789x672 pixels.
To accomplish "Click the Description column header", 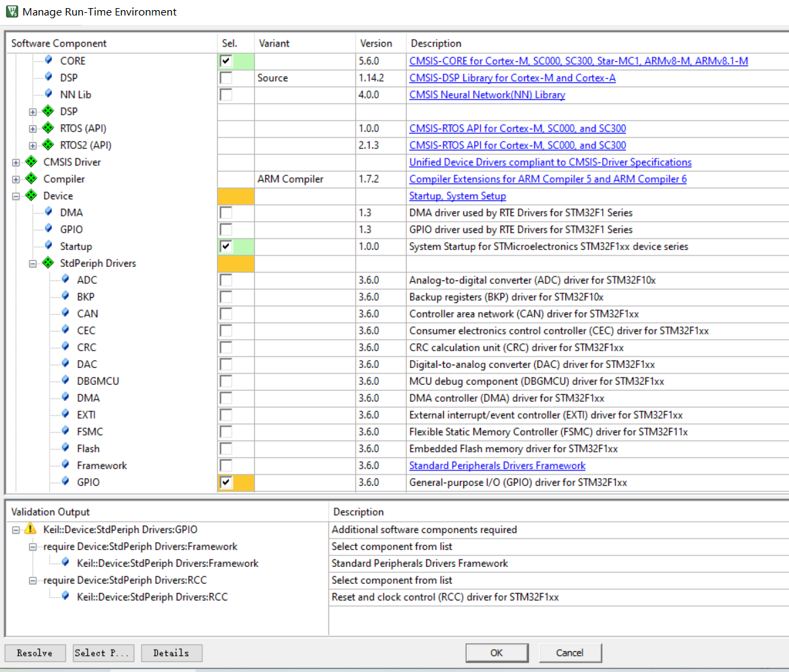I will coord(436,43).
